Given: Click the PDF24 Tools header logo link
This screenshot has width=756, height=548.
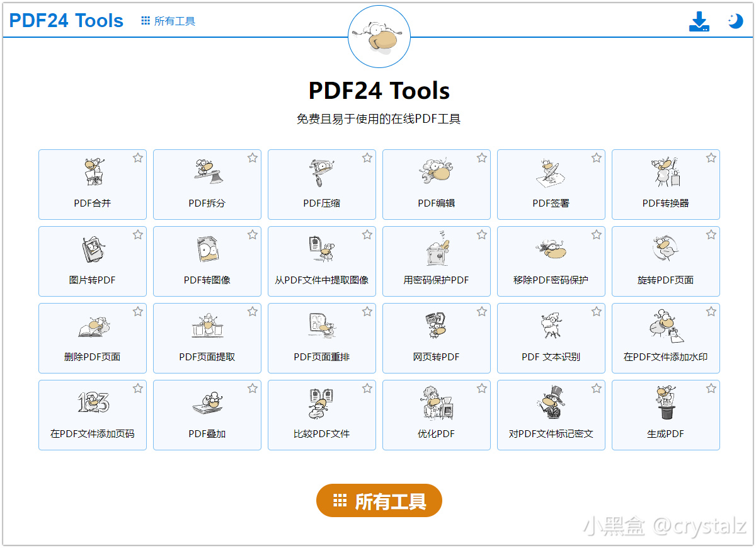Looking at the screenshot, I should [66, 20].
